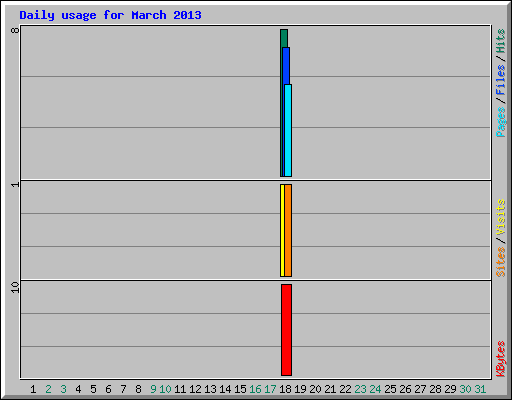Click day 5 on the x-axis
512x400 pixels.
pos(93,389)
